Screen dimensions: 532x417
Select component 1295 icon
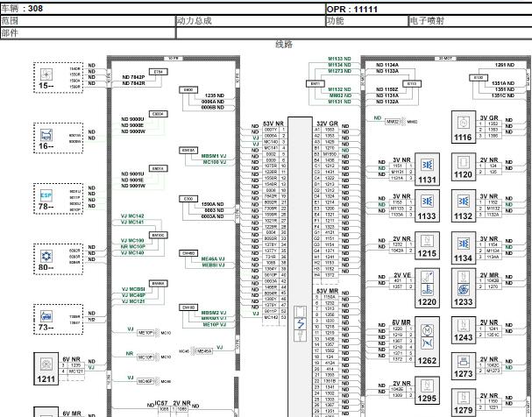[427, 385]
